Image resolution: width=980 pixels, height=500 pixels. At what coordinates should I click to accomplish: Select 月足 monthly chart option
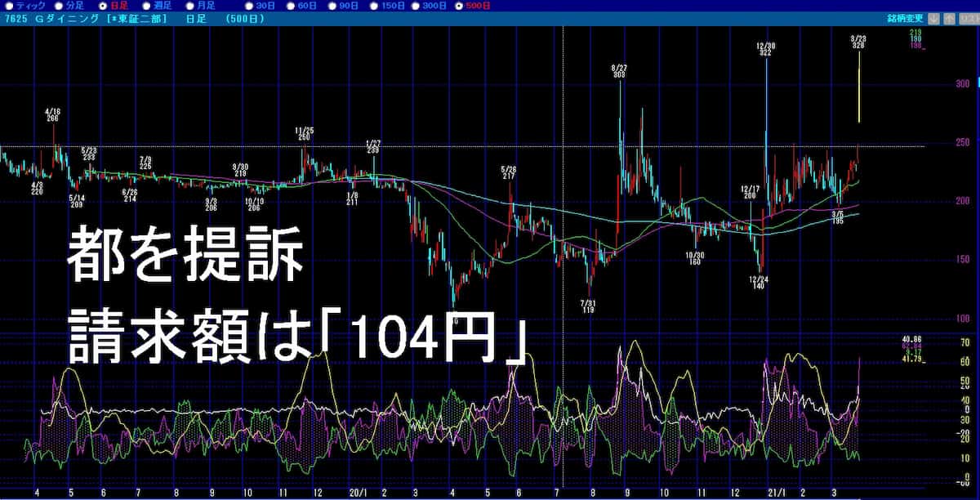[189, 6]
